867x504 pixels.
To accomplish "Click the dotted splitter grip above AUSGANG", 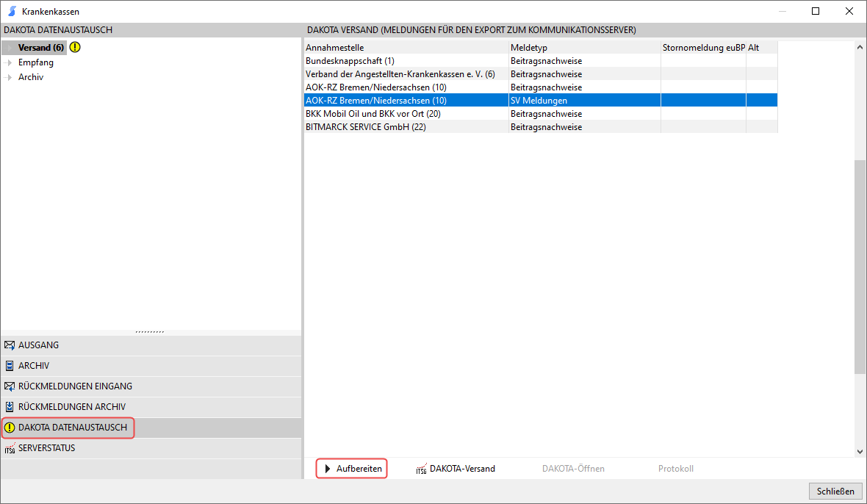I will click(x=150, y=332).
